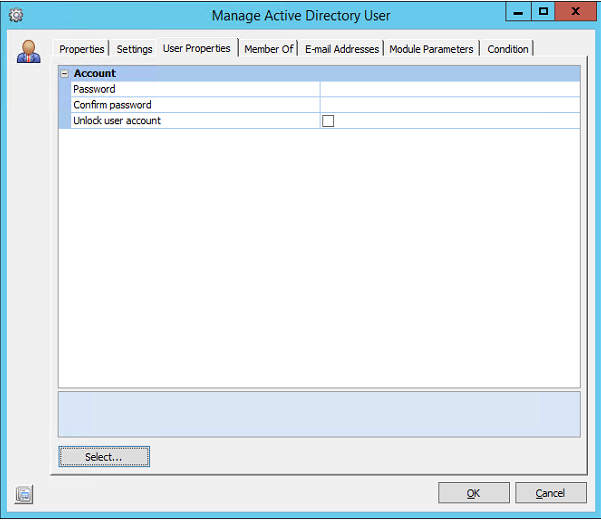Maximize the Manage Active Directory User window

coord(543,12)
